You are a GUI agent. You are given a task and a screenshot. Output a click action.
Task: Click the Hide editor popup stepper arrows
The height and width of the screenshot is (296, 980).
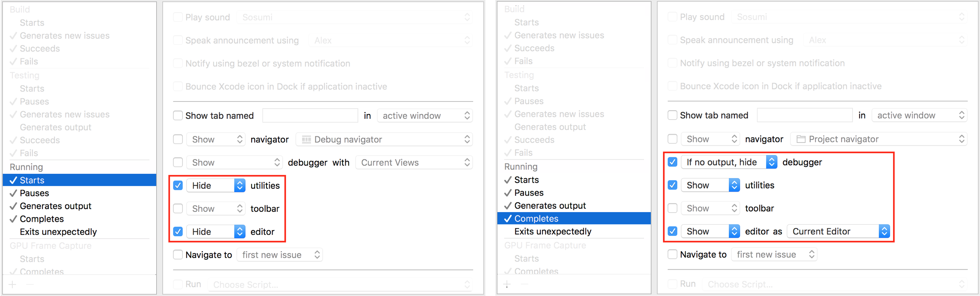pyautogui.click(x=240, y=232)
